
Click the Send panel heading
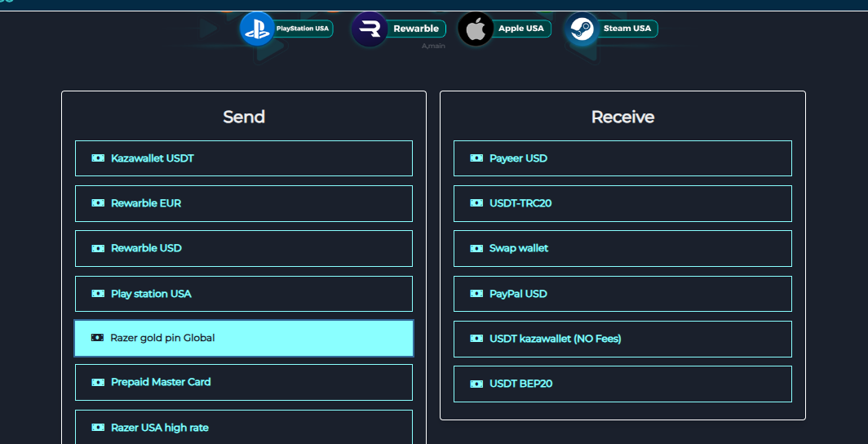pos(244,117)
